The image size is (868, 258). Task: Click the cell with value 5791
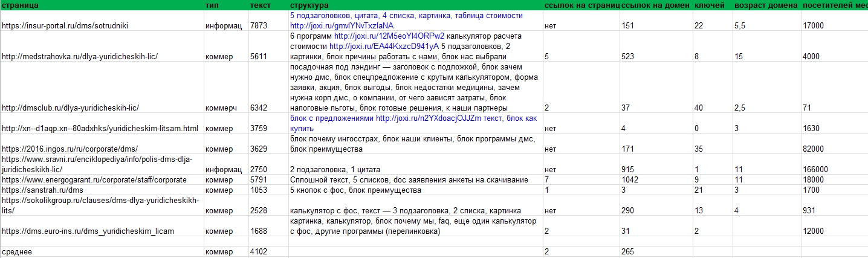pyautogui.click(x=268, y=179)
